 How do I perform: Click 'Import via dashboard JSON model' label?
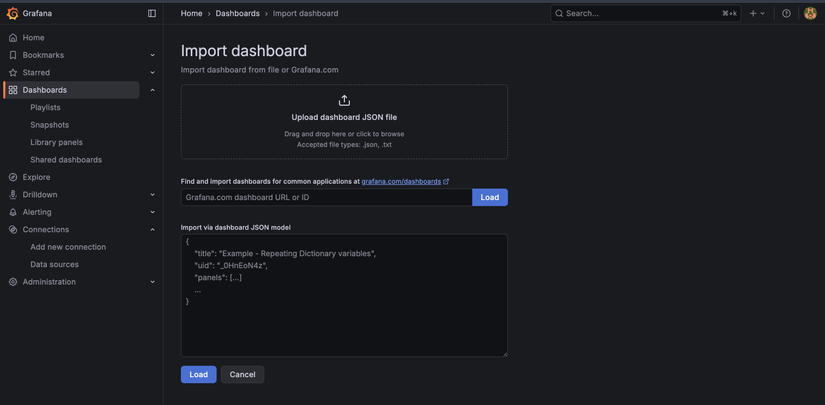pos(236,227)
